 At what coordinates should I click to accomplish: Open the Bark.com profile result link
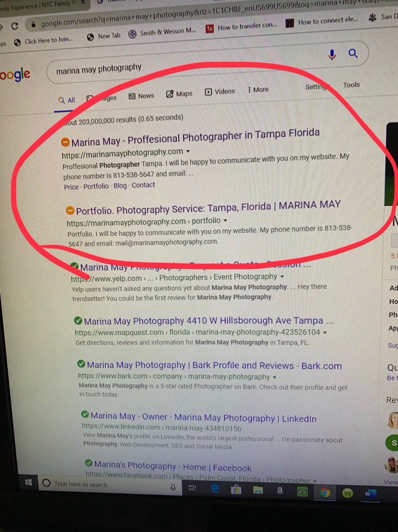coord(214,365)
